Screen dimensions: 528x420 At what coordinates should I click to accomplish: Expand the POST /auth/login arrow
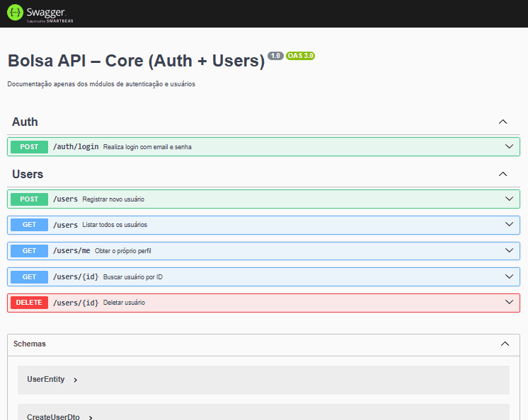(x=509, y=146)
